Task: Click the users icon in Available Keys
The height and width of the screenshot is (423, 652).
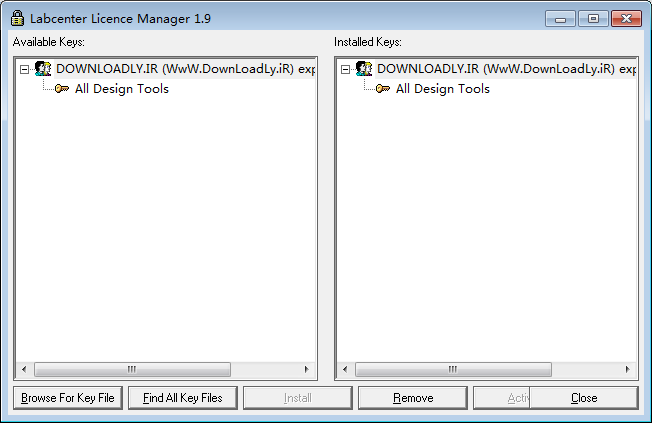Action: 43,69
